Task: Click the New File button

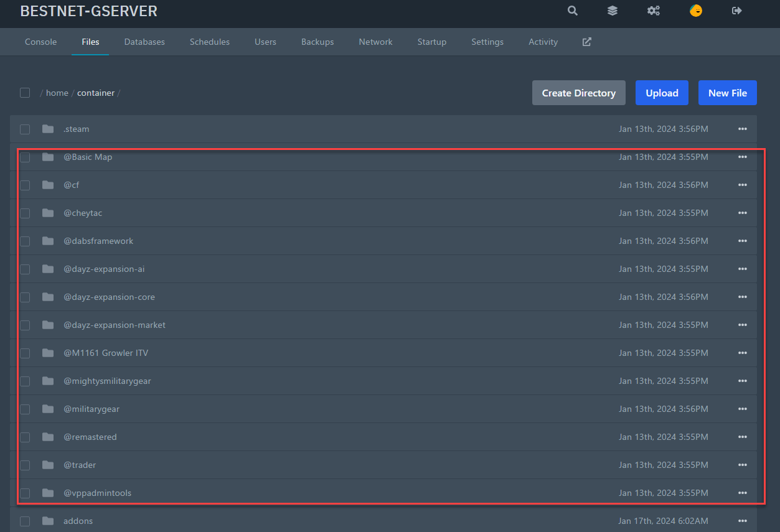Action: [728, 93]
